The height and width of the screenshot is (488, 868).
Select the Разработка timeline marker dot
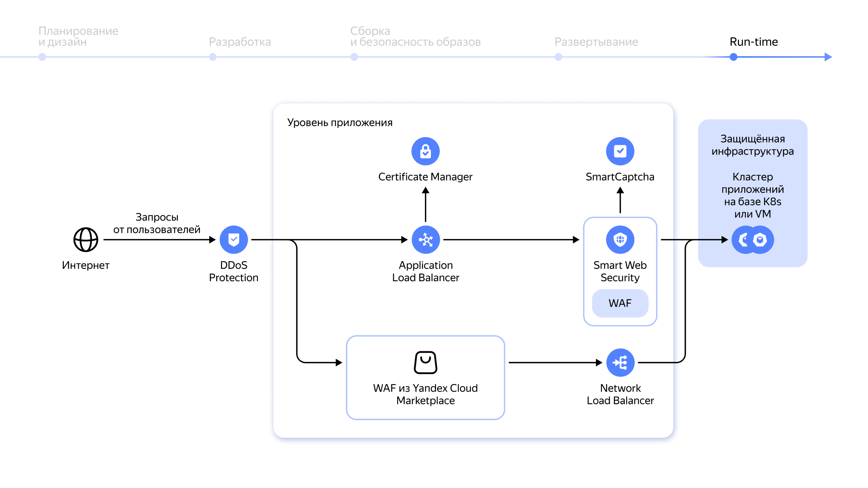point(213,57)
